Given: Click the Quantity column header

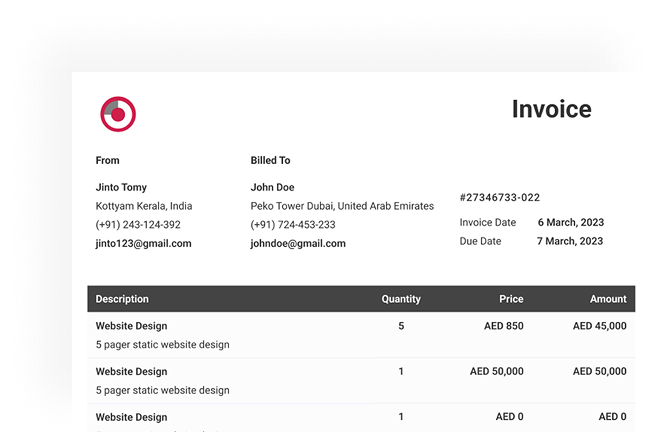Looking at the screenshot, I should (401, 299).
